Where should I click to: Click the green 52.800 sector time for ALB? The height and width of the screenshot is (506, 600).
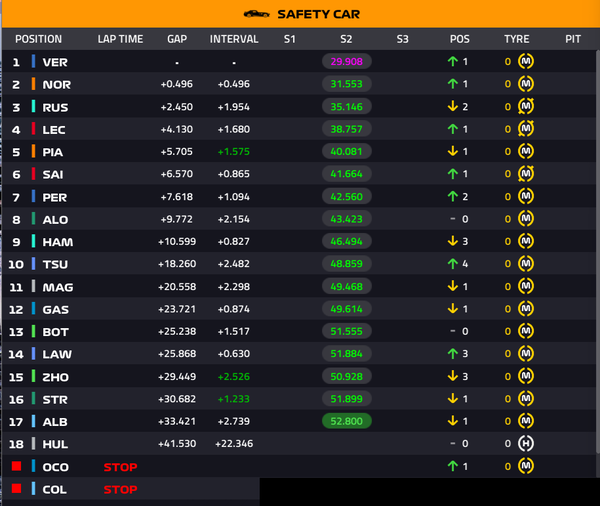click(346, 422)
